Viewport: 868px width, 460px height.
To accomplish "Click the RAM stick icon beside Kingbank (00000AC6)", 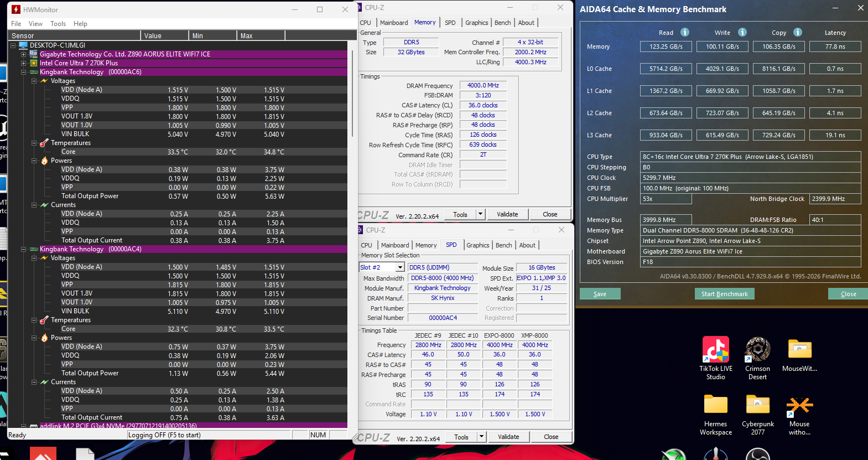I will coord(33,72).
